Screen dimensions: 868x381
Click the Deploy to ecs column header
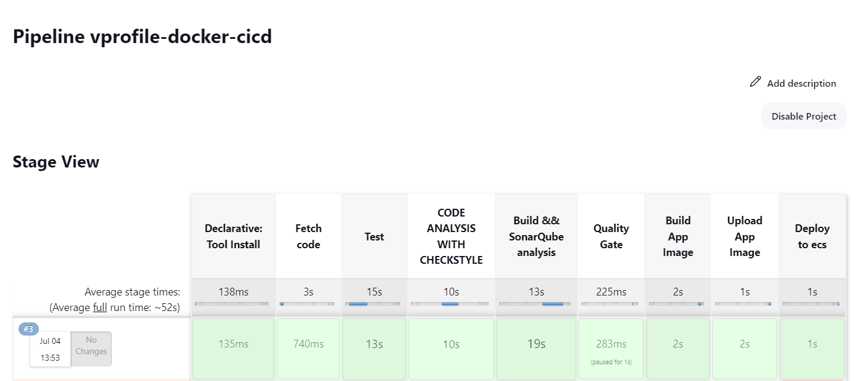pyautogui.click(x=812, y=236)
